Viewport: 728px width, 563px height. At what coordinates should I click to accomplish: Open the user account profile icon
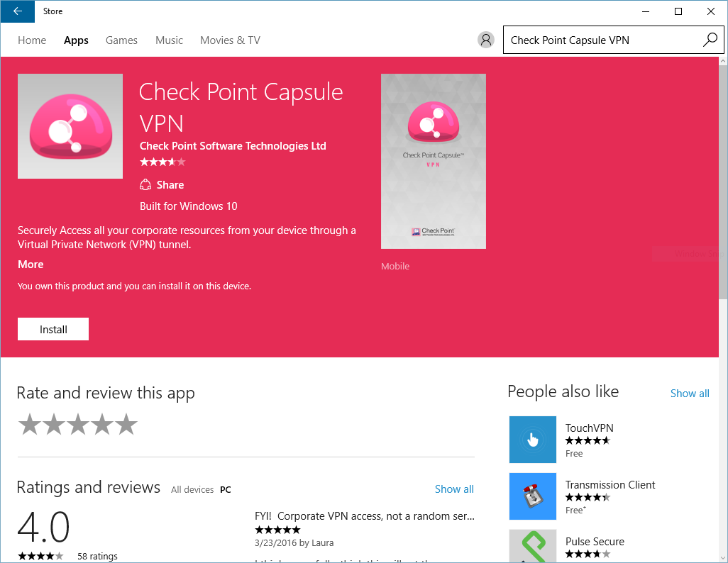pos(486,40)
